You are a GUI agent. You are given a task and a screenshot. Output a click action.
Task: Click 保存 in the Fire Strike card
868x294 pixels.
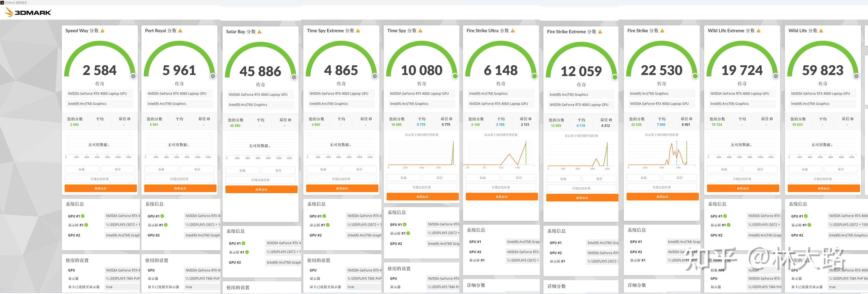[x=680, y=178]
